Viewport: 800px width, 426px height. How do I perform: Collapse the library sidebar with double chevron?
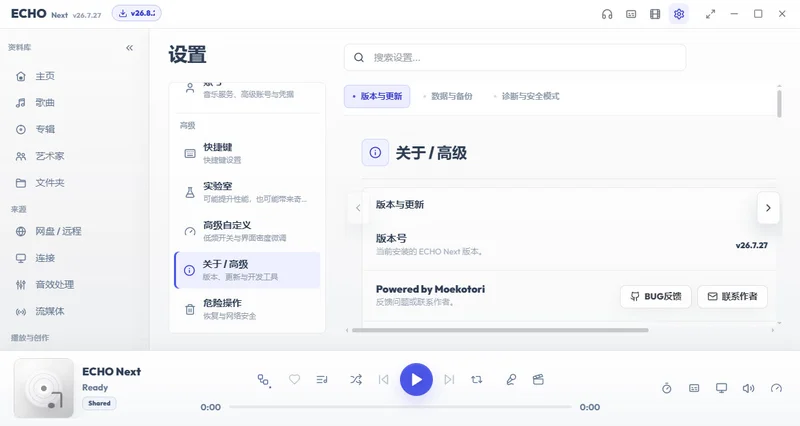click(x=130, y=47)
